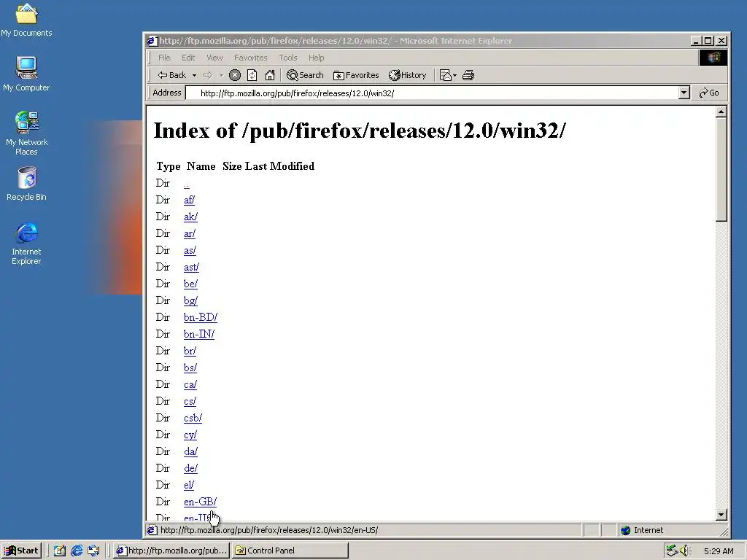This screenshot has height=560, width=747.
Task: Print the page with the printer icon
Action: [x=468, y=75]
